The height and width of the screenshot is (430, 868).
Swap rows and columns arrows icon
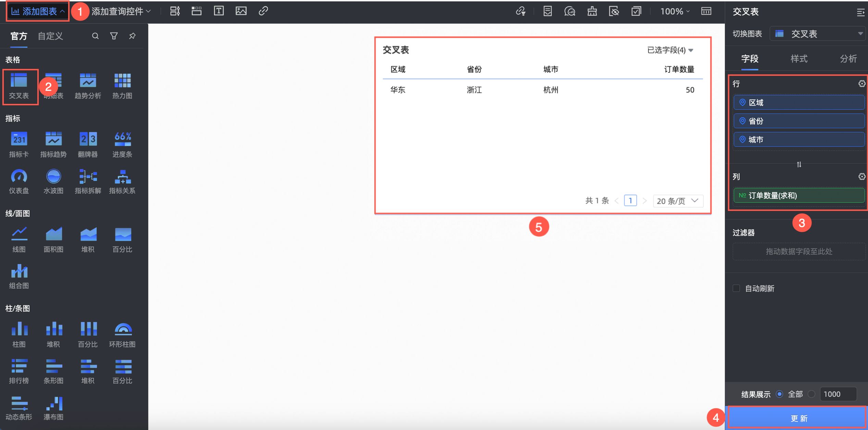click(799, 165)
